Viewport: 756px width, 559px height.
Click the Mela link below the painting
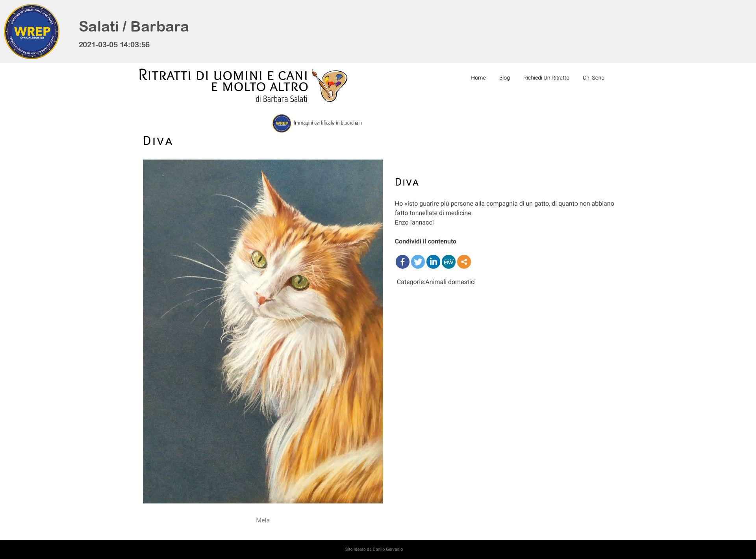[263, 520]
